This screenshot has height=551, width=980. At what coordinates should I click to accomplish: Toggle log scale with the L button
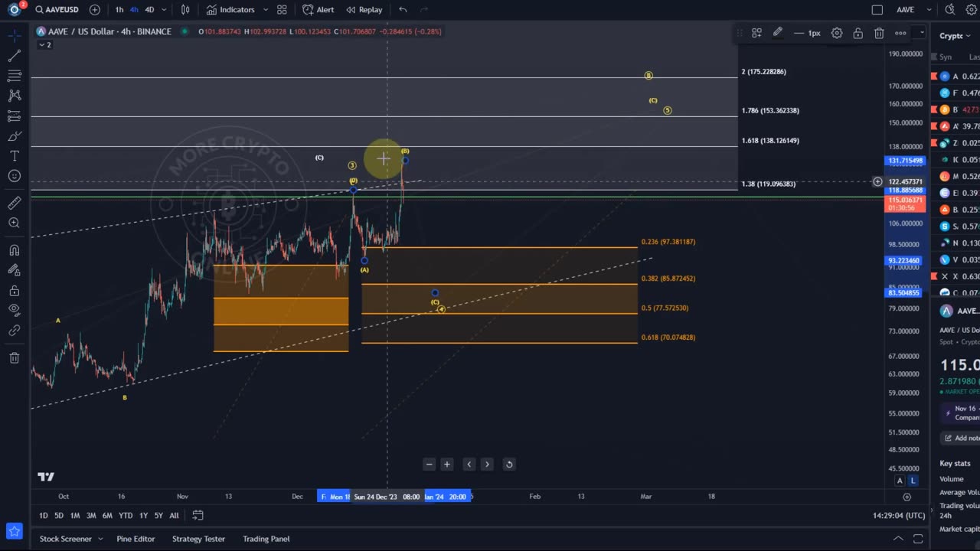pyautogui.click(x=913, y=481)
